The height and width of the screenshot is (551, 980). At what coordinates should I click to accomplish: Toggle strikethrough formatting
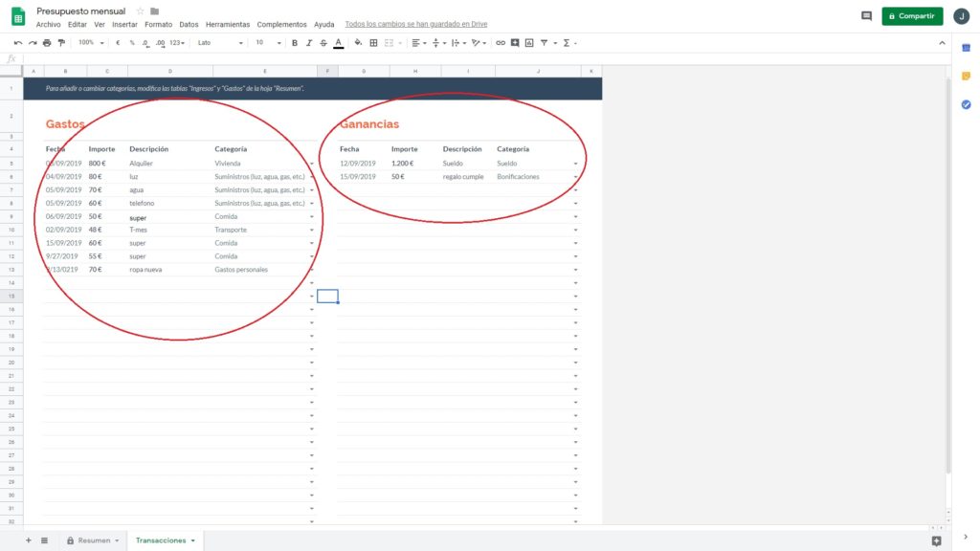[x=323, y=43]
